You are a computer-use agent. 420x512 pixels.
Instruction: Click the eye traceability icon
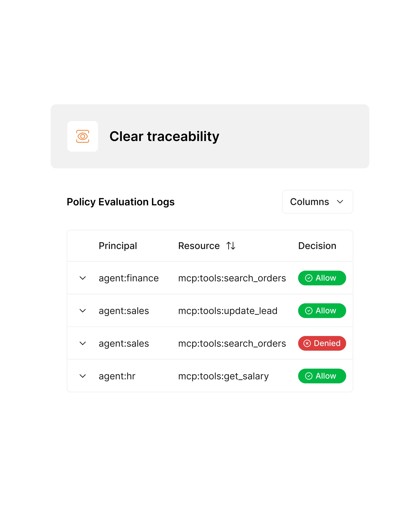coord(82,136)
